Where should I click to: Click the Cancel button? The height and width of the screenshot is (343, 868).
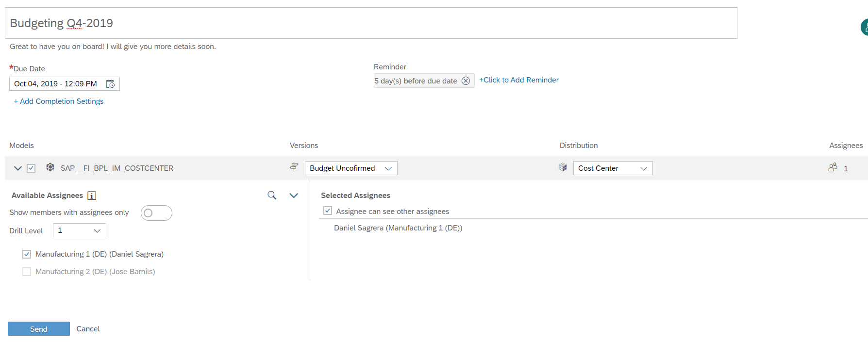pyautogui.click(x=88, y=329)
